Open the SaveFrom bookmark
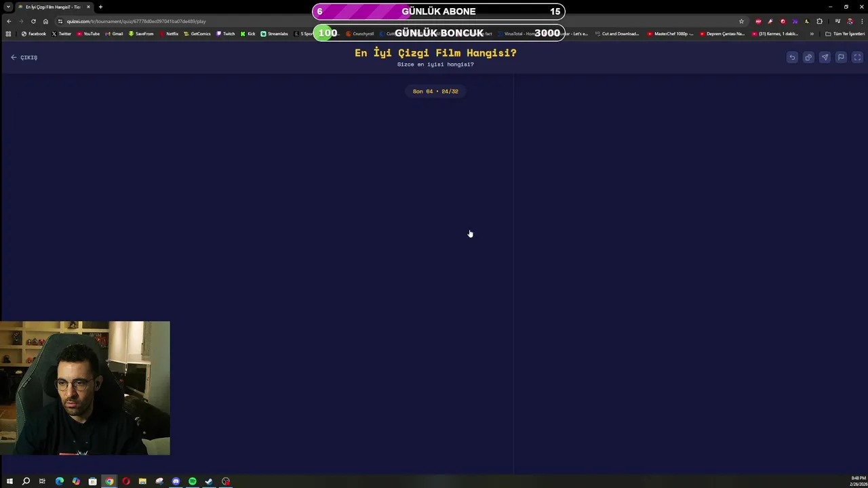Screen dimensions: 868x488 (141, 34)
